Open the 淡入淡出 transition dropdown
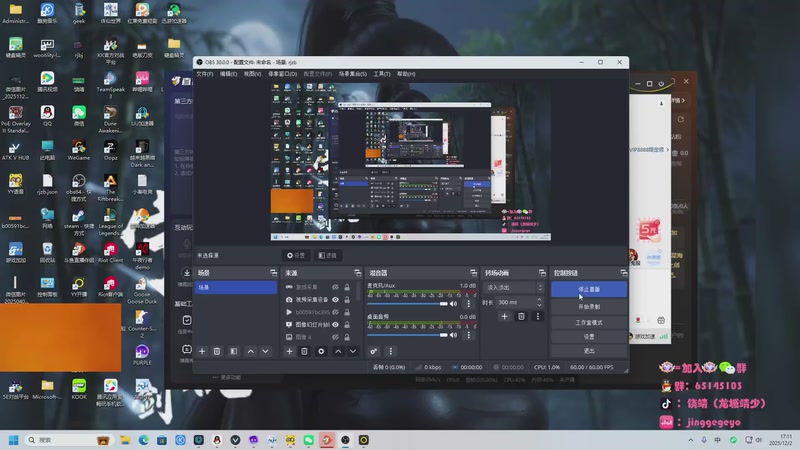Image resolution: width=800 pixels, height=450 pixels. [x=512, y=287]
